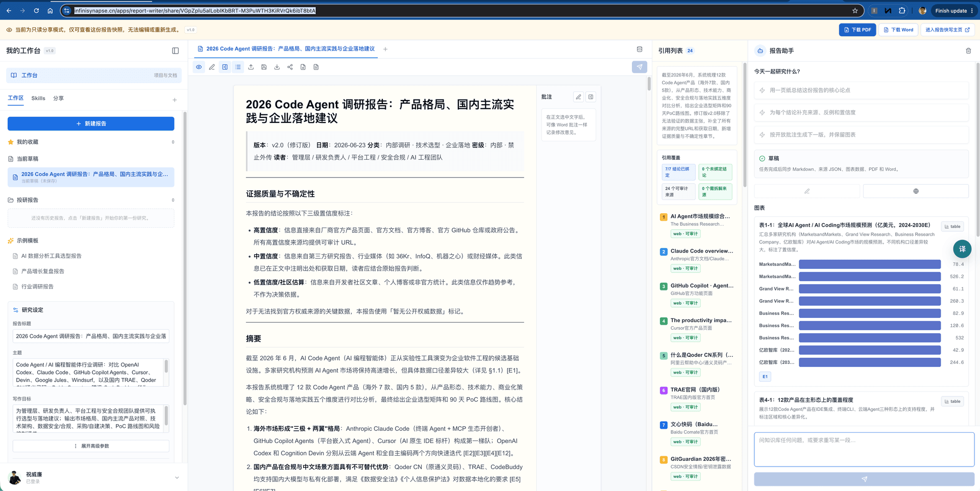This screenshot has height=491, width=980.
Task: Click the 7/7 结论已绑定 coverage badge
Action: [x=678, y=172]
